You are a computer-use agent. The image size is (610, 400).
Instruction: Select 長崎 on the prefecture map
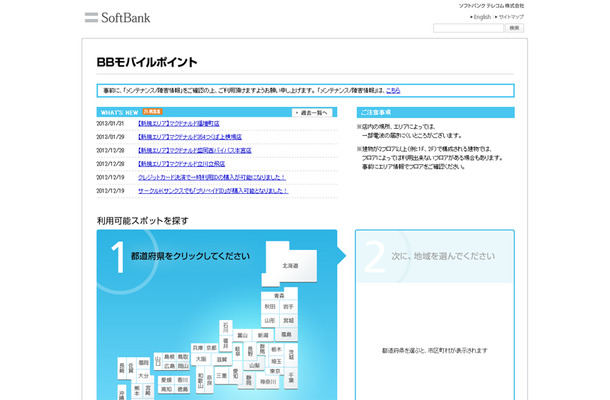(x=122, y=369)
